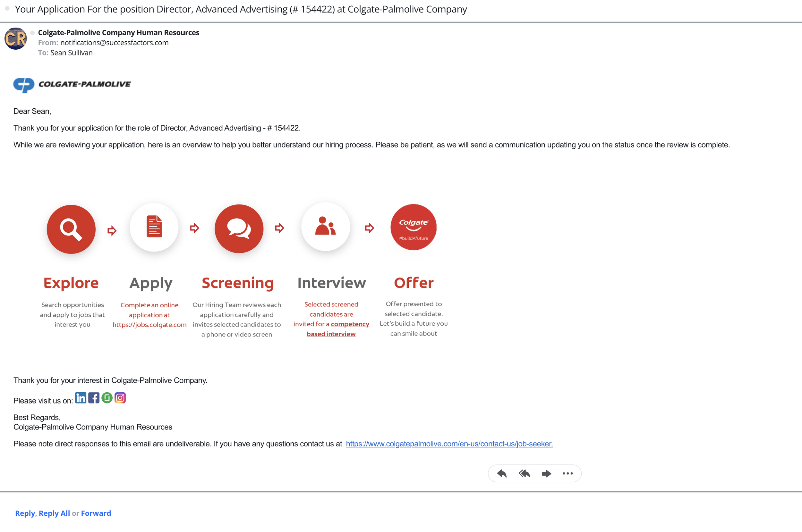The width and height of the screenshot is (802, 532).
Task: Open the Instagram social icon
Action: tap(120, 398)
